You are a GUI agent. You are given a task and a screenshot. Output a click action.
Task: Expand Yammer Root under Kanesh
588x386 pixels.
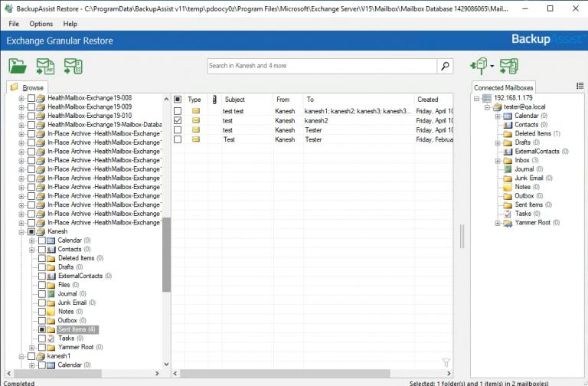tap(32, 348)
